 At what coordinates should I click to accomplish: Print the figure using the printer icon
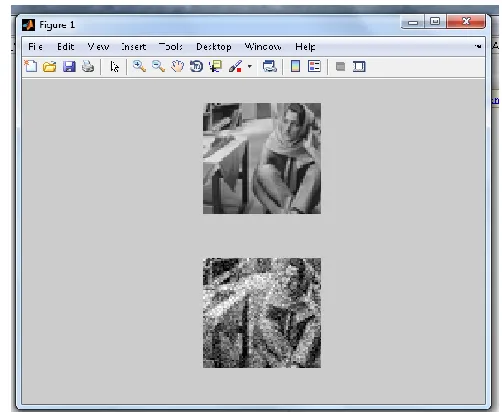pos(88,67)
